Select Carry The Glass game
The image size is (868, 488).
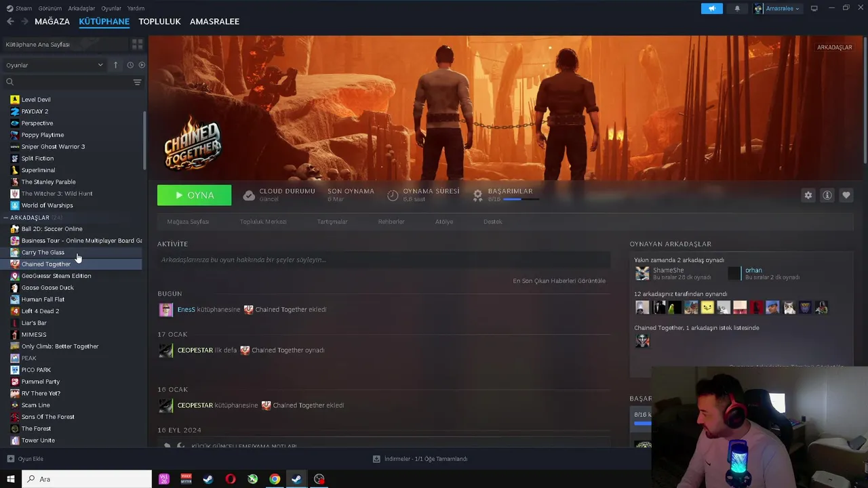tap(43, 252)
